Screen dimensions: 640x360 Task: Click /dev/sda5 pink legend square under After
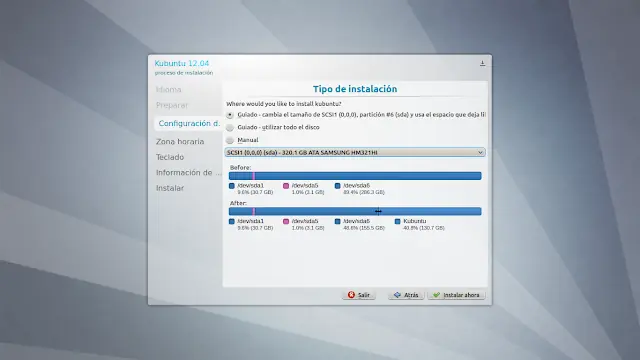pyautogui.click(x=286, y=221)
